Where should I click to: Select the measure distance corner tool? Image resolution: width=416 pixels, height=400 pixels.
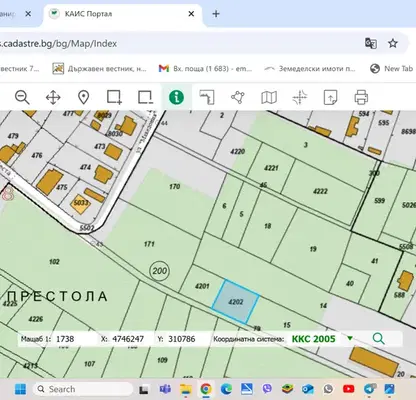coord(207,97)
